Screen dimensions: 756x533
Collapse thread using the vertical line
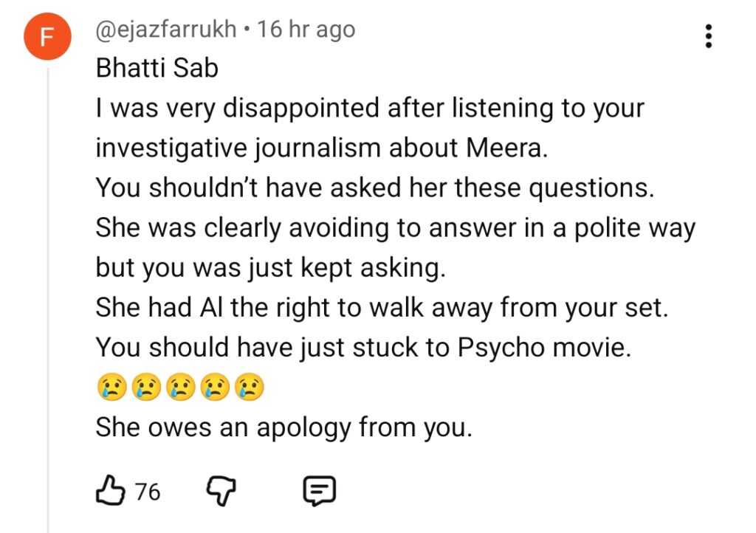click(48, 295)
